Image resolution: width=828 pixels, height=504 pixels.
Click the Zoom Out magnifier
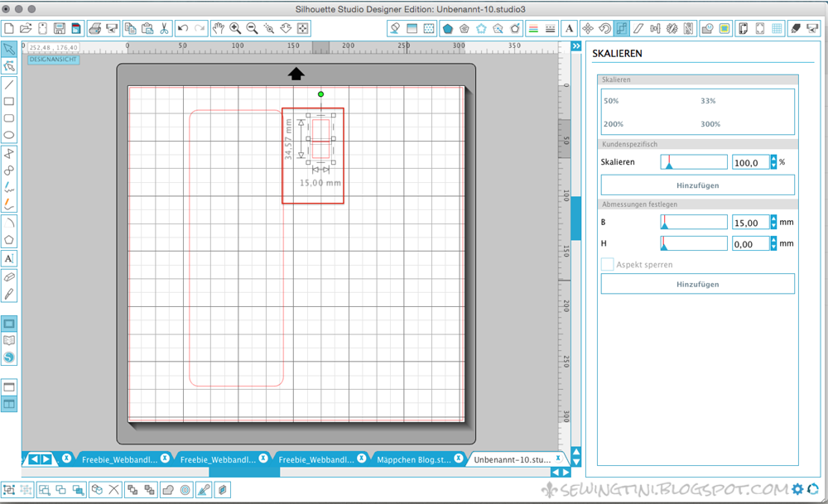tap(252, 28)
